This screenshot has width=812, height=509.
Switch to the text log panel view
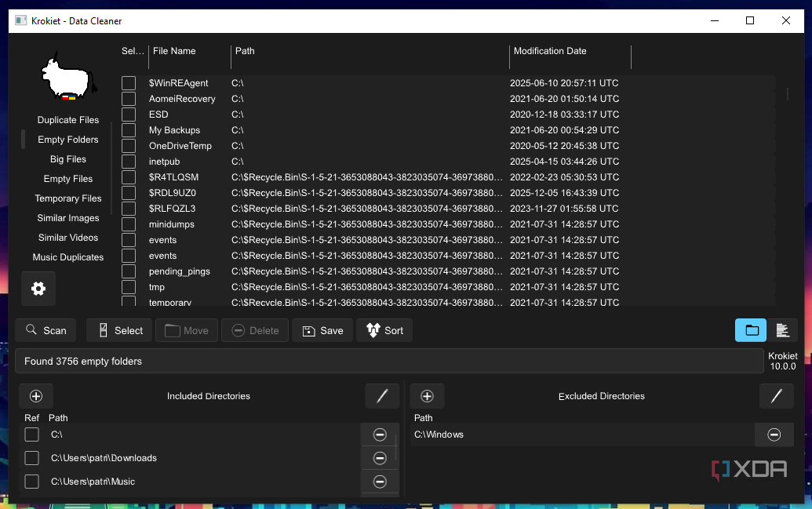pos(782,330)
